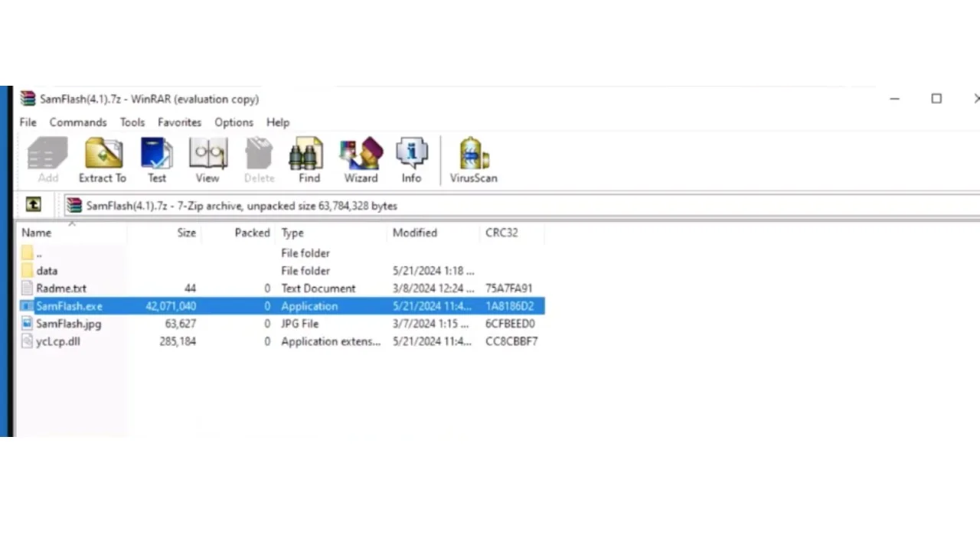Launch the Wizard tool
980x551 pixels.
[361, 161]
